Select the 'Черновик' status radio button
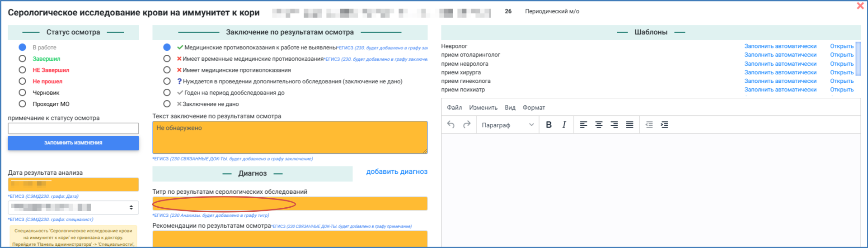The height and width of the screenshot is (248, 868). click(22, 93)
